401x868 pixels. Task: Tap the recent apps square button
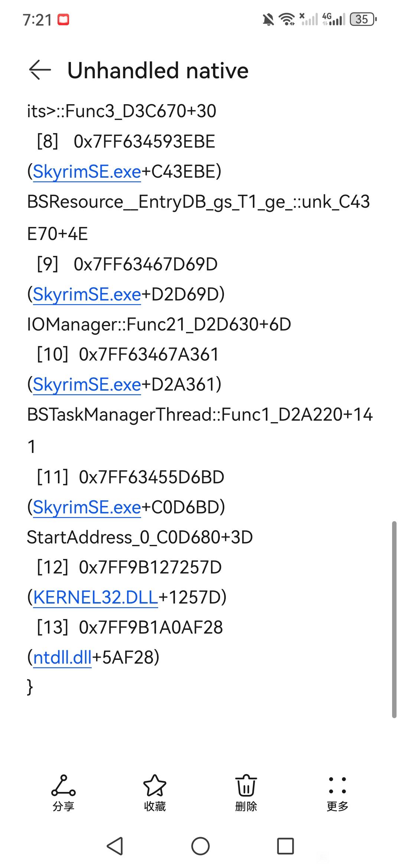pyautogui.click(x=286, y=846)
